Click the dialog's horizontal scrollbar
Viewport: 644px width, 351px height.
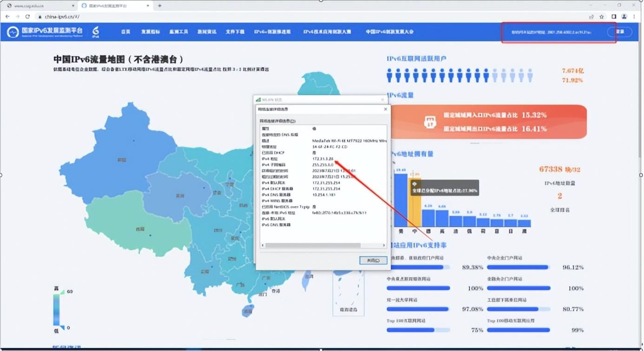tap(311, 245)
